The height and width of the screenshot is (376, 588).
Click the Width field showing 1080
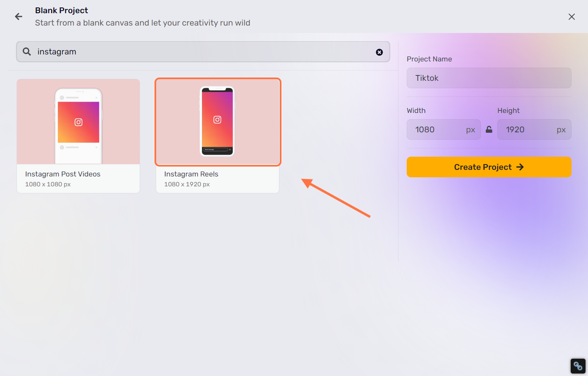(x=444, y=129)
